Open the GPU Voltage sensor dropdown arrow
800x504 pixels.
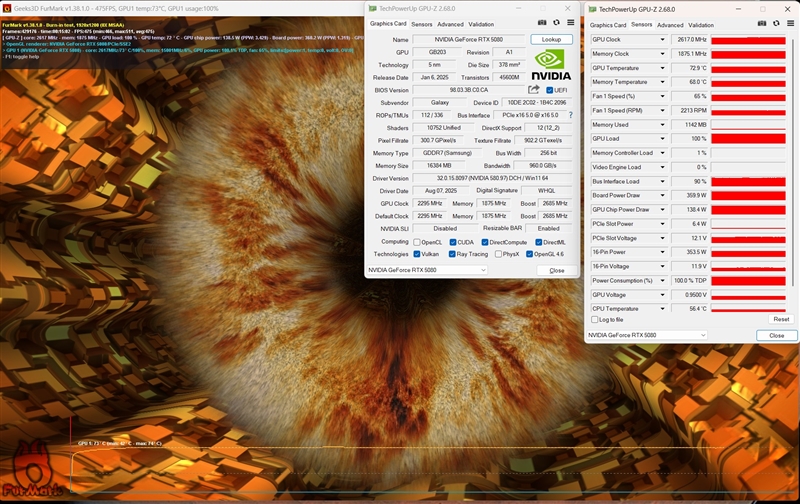click(662, 295)
